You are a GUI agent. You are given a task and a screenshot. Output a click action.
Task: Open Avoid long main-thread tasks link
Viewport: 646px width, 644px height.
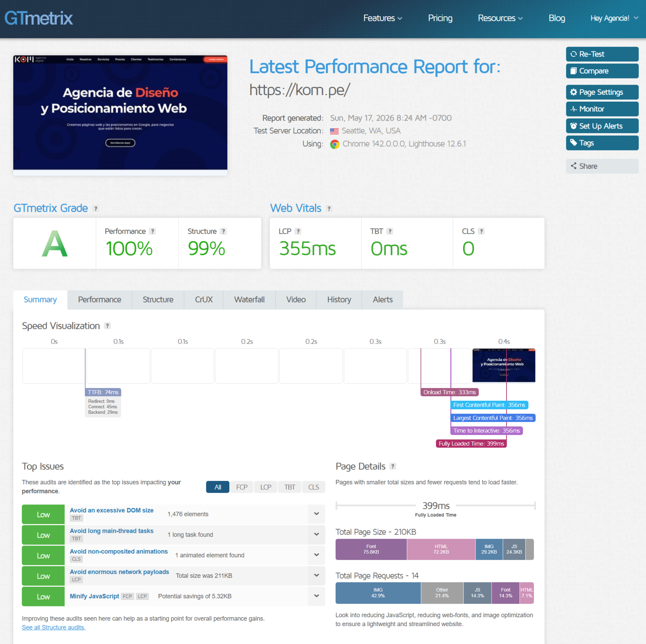click(112, 531)
